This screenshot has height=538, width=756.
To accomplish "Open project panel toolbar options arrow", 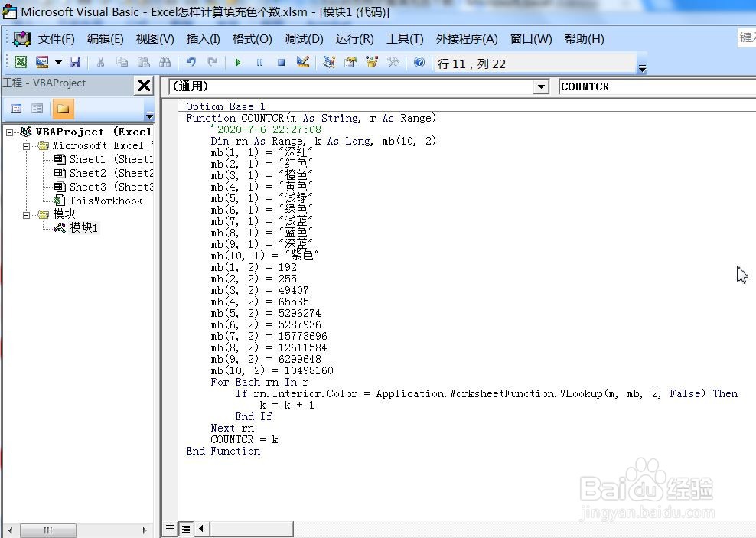I will [x=149, y=116].
